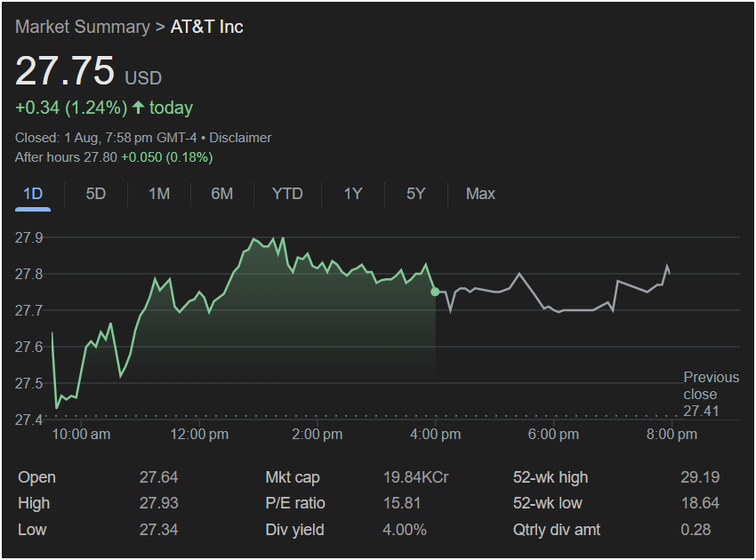Click the Div yield value 4.00%

(x=405, y=530)
